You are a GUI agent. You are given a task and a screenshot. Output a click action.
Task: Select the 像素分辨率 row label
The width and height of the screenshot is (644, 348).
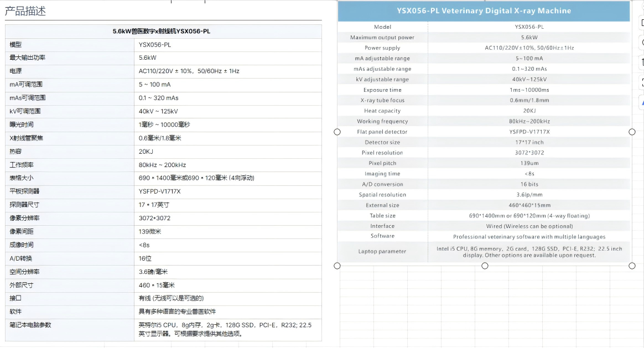(x=25, y=218)
